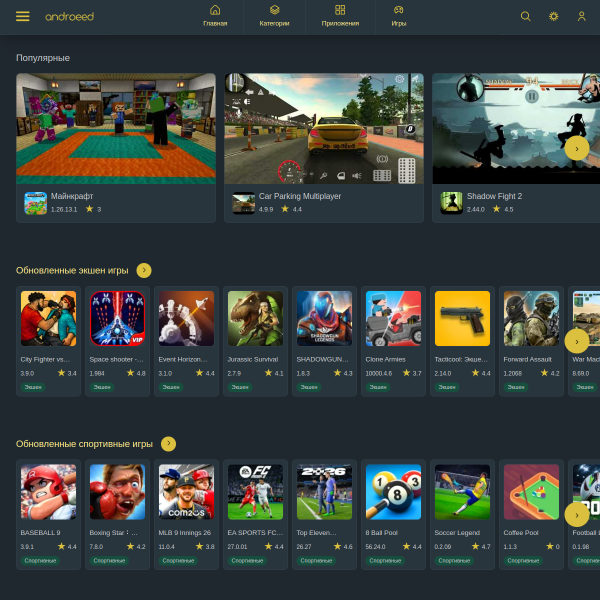This screenshot has height=600, width=600.
Task: Advance the Популярные carousel with the arrow
Action: pos(577,148)
